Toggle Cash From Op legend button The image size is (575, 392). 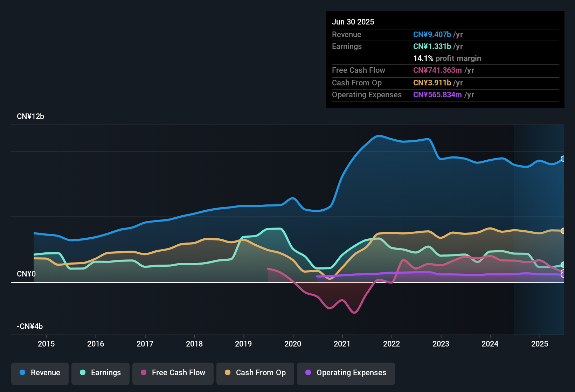(x=255, y=373)
